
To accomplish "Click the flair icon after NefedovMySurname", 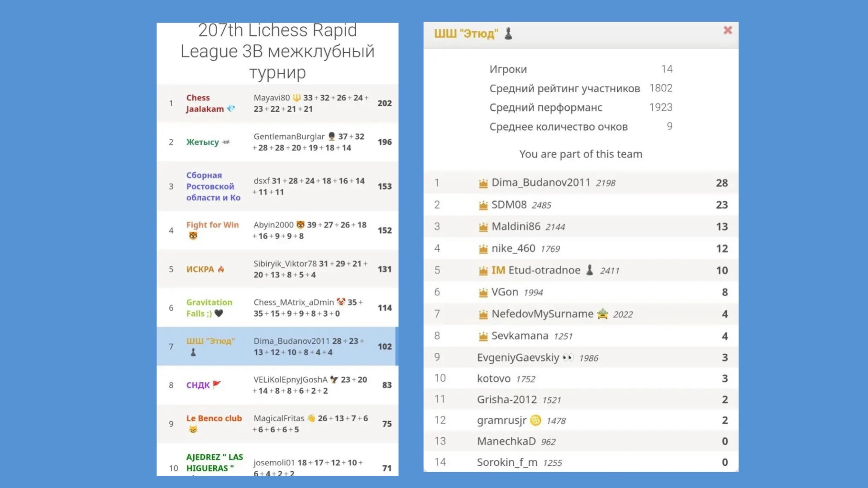I will 602,313.
